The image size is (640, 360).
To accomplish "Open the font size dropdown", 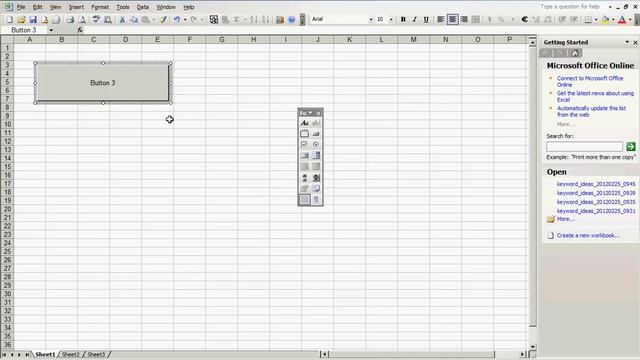I will [x=391, y=20].
